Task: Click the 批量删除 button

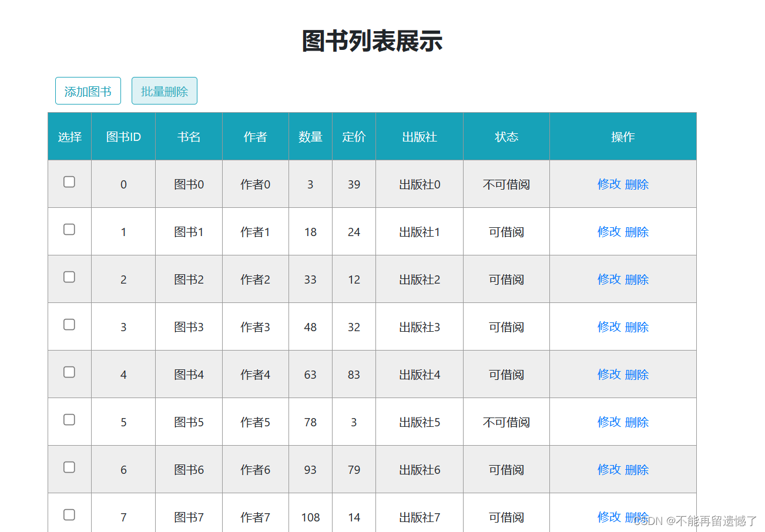Action: pyautogui.click(x=165, y=91)
